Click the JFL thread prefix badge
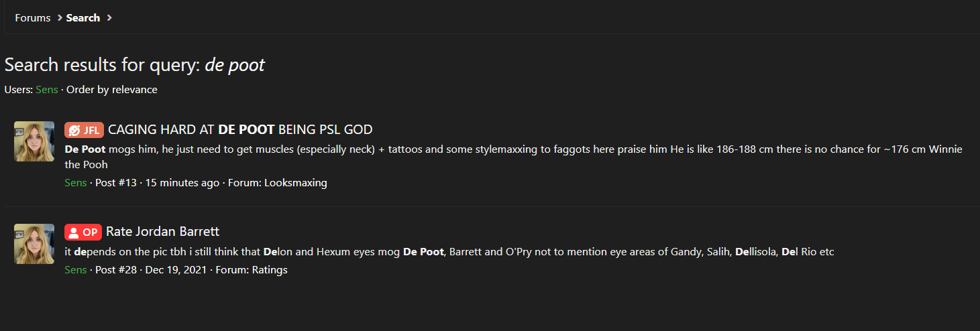 (84, 130)
